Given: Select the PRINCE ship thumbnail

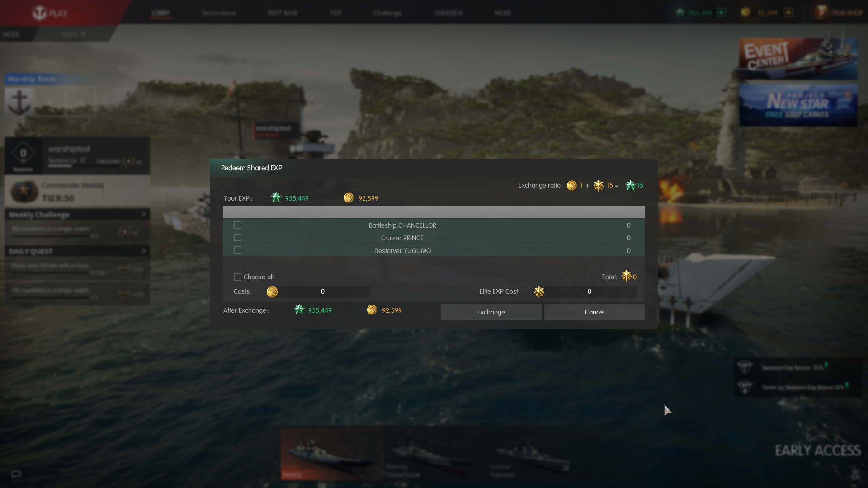Looking at the screenshot, I should click(x=331, y=455).
